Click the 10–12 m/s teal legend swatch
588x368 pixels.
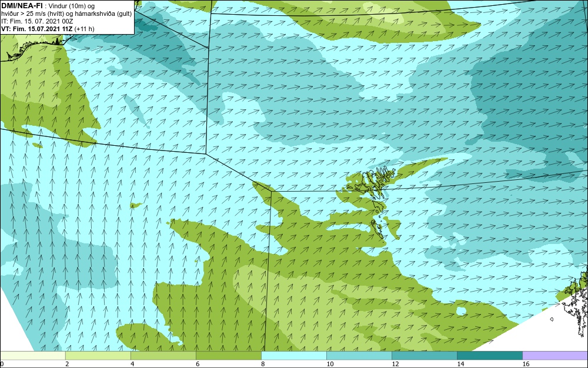359,356
